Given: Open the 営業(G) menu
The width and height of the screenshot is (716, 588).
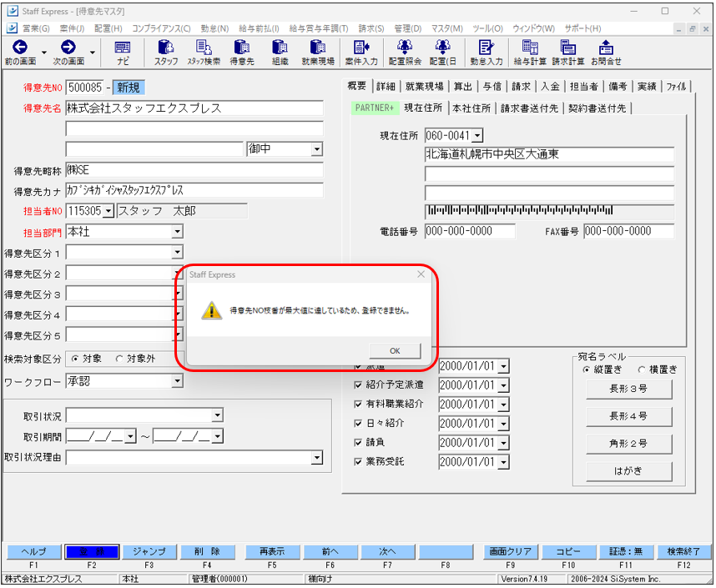Looking at the screenshot, I should [36, 28].
